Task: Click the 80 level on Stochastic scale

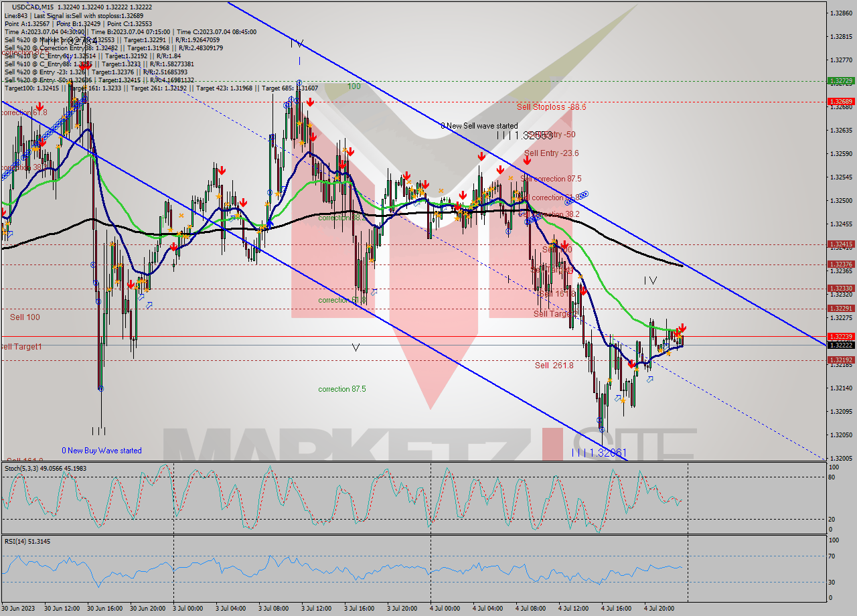Action: click(x=832, y=477)
